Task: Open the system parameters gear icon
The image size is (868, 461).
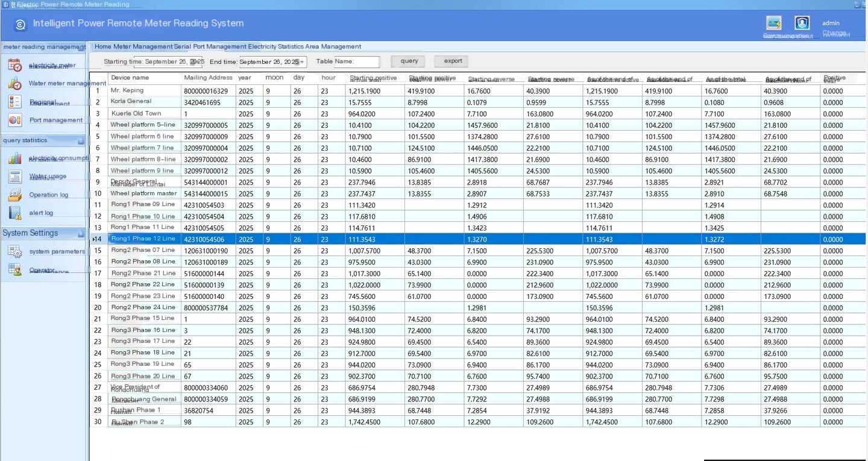Action: pos(15,251)
